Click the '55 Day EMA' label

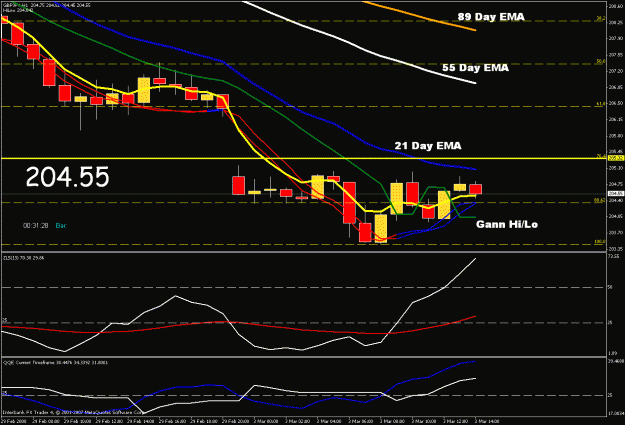(475, 68)
